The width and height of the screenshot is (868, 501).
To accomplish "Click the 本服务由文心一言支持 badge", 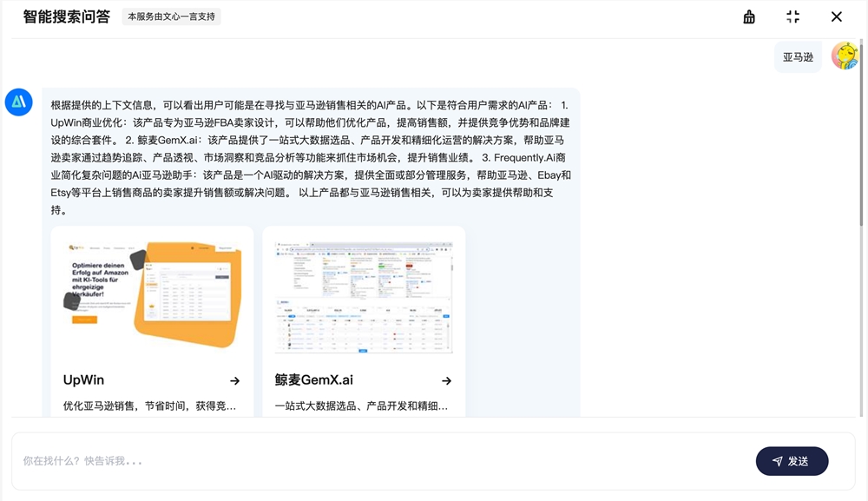I will [171, 16].
